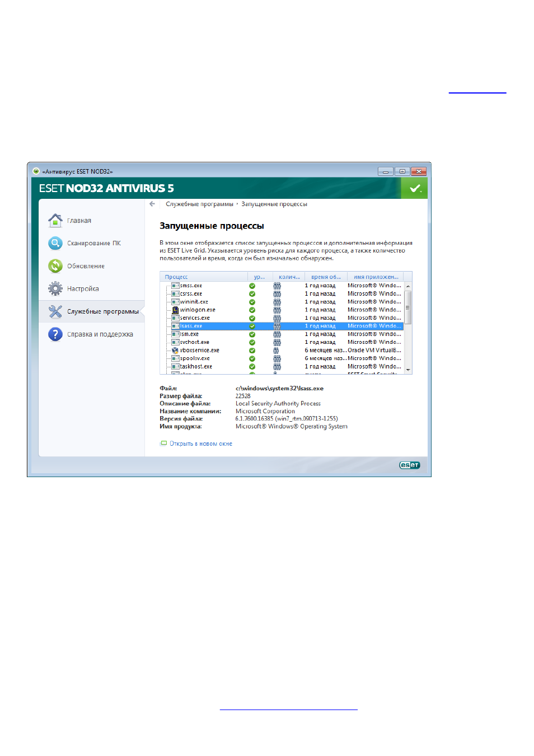
Task: Click the process list scroll up arrow
Action: click(408, 286)
